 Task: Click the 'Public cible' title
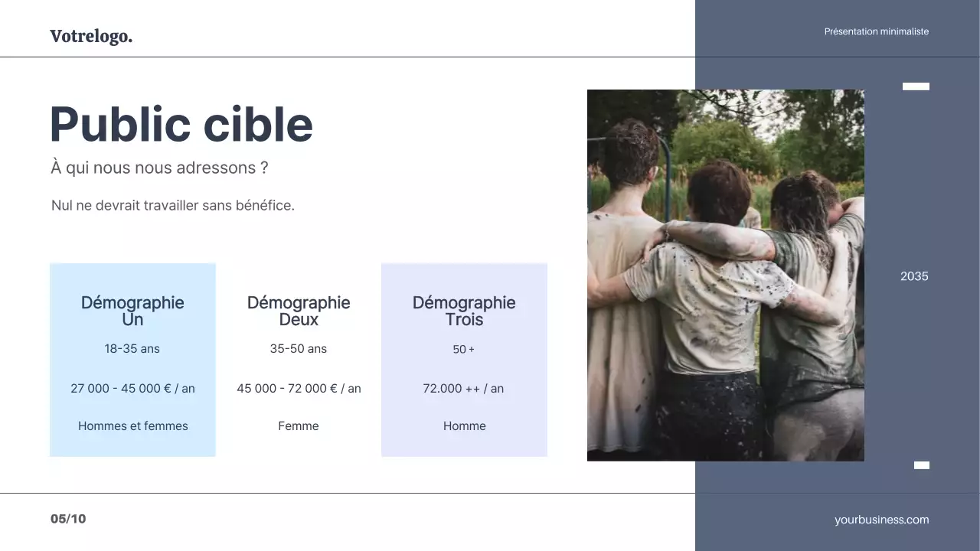coord(181,124)
